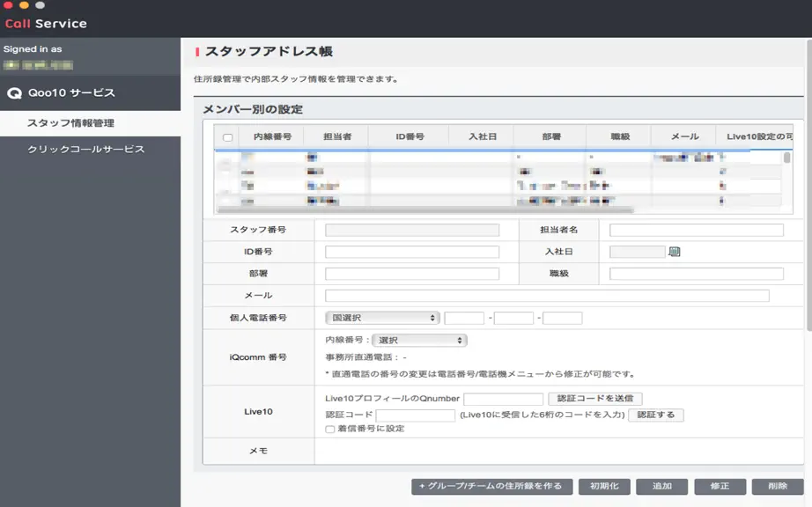Open the 内線番号 選択 dropdown
812x507 pixels.
(x=419, y=340)
